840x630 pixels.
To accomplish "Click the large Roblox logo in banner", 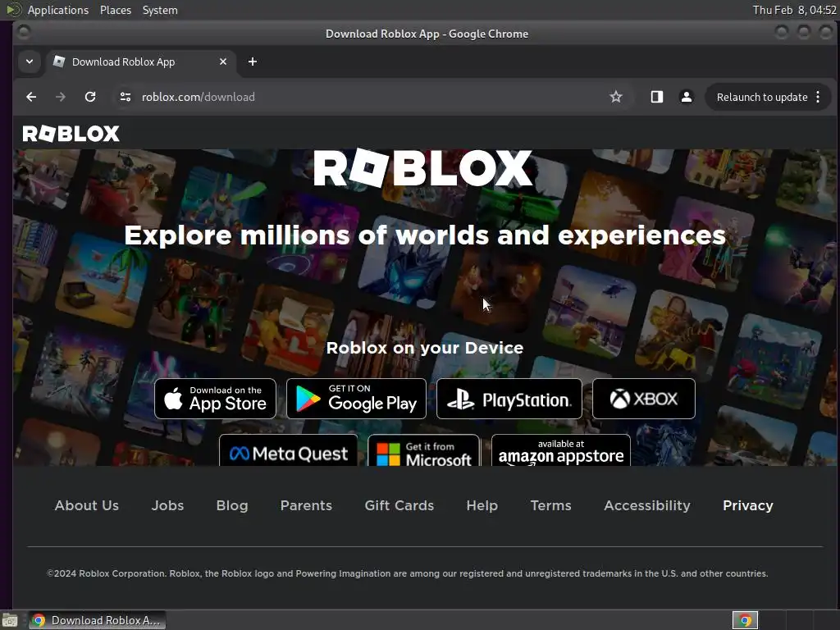I will click(422, 168).
